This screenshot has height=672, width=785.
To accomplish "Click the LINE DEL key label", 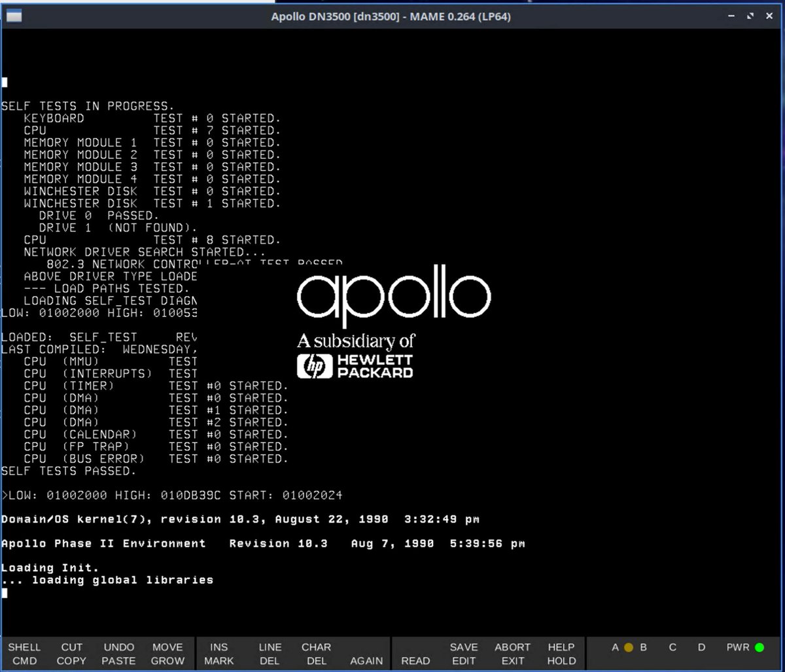I will pyautogui.click(x=270, y=654).
